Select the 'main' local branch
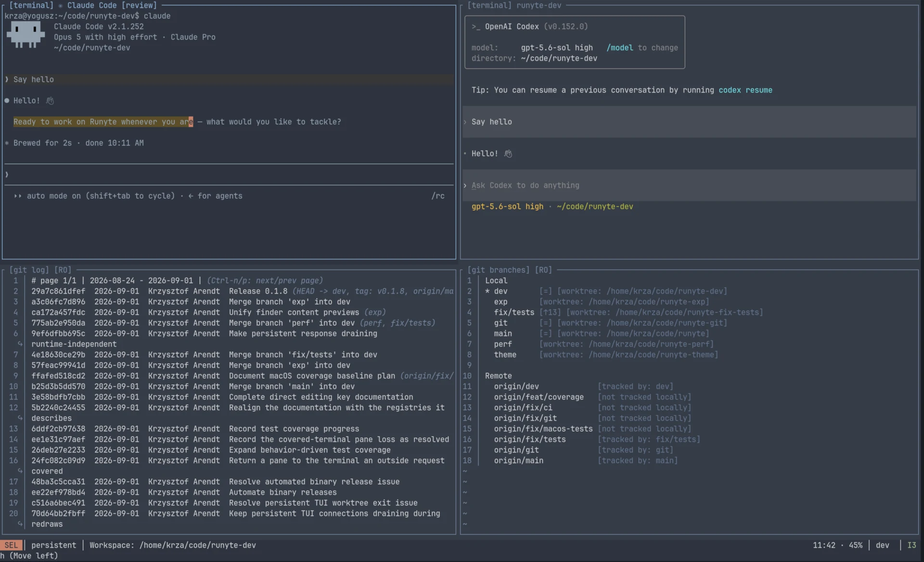This screenshot has width=924, height=562. click(502, 333)
